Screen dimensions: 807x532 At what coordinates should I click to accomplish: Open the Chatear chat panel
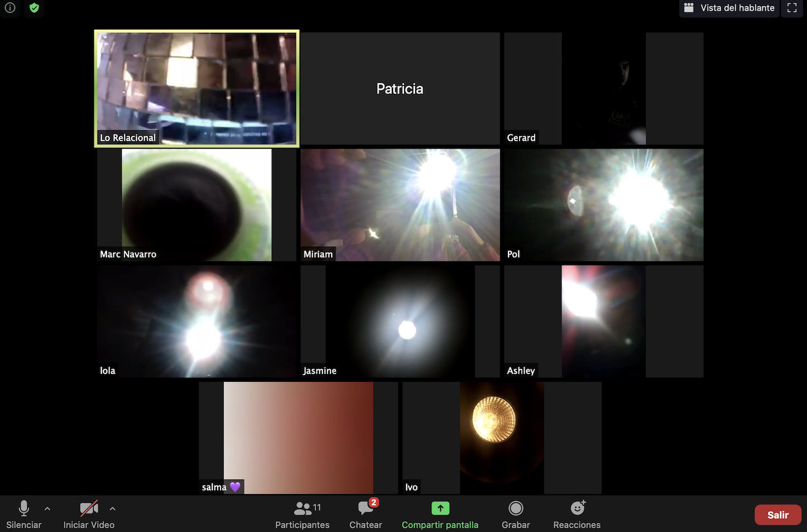pos(366,515)
